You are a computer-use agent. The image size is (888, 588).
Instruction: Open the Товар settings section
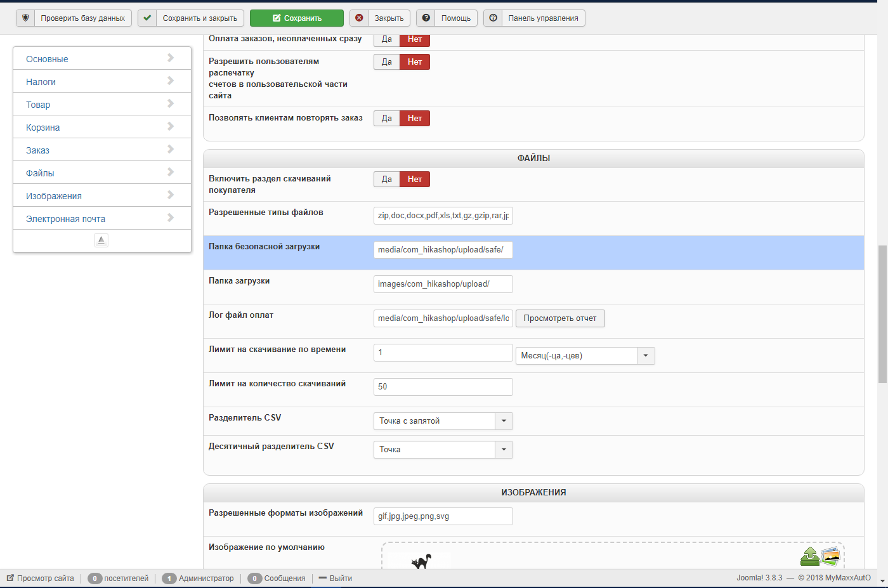tap(102, 104)
